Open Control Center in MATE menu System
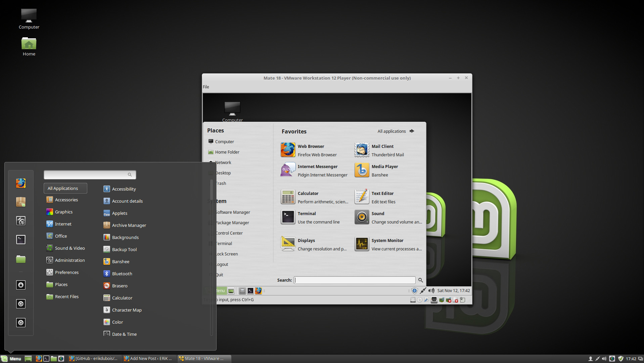The image size is (644, 363). [229, 233]
